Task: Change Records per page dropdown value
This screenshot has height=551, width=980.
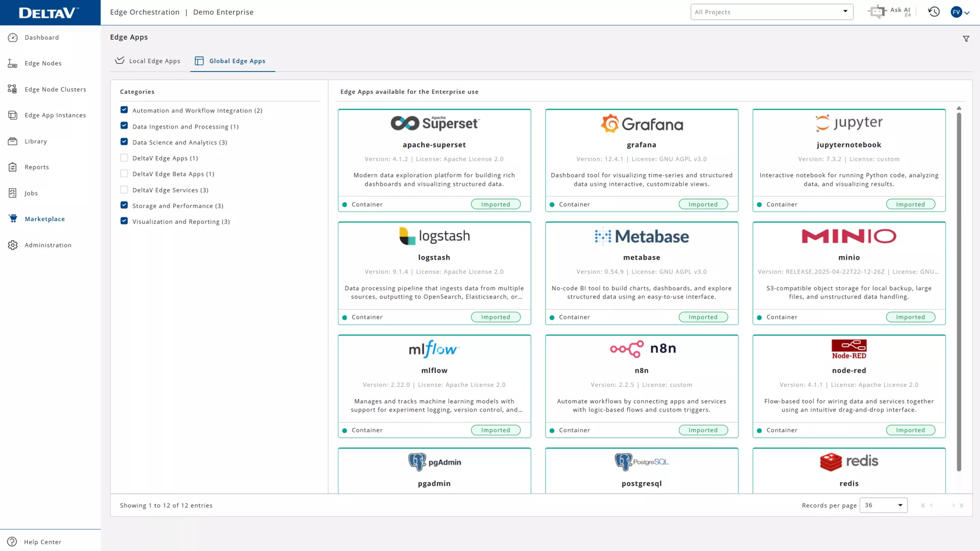Action: pyautogui.click(x=884, y=505)
